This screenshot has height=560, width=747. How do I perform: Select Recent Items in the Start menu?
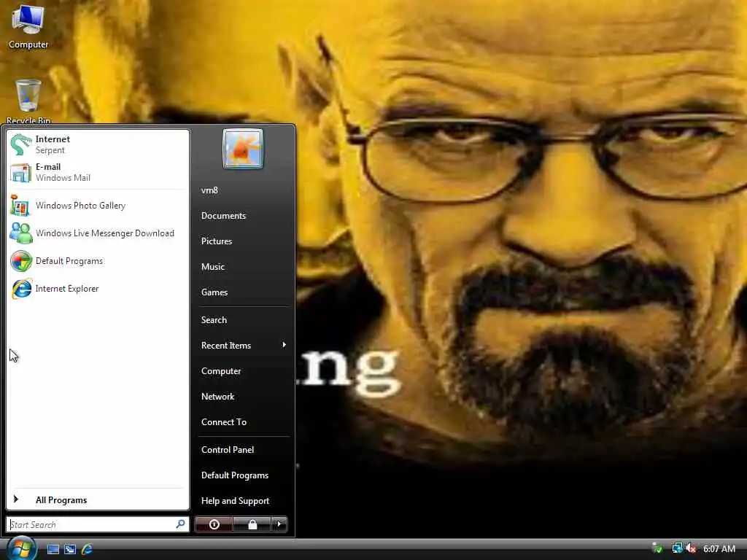243,345
